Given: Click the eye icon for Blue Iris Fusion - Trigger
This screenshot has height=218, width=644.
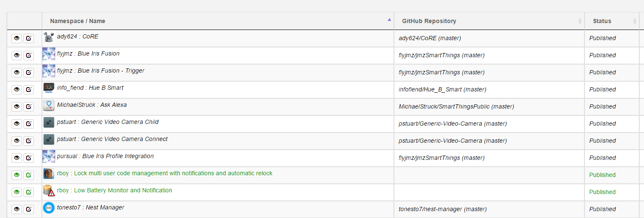Looking at the screenshot, I should [x=17, y=72].
